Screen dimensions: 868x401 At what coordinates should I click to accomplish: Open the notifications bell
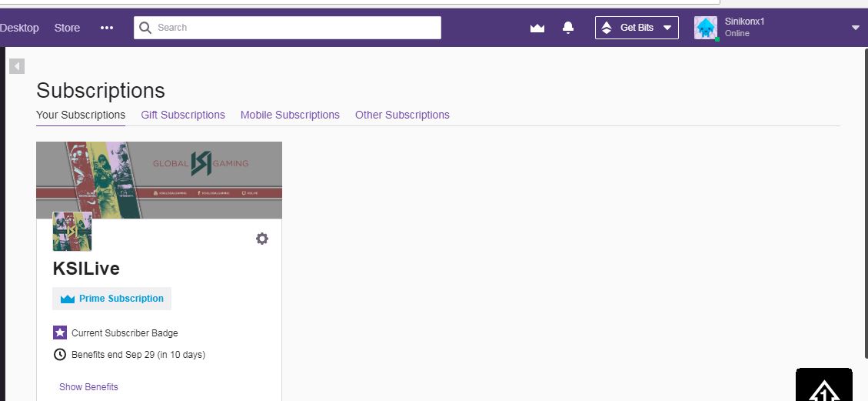point(568,28)
